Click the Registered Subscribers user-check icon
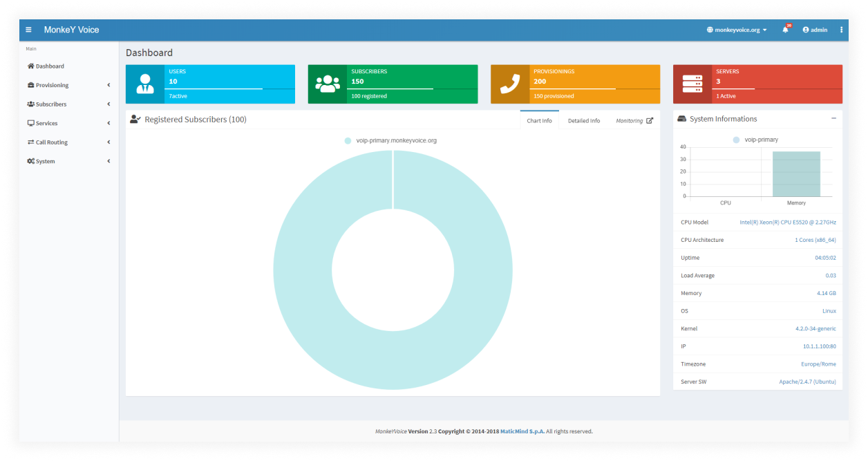This screenshot has height=461, width=868. [x=135, y=119]
